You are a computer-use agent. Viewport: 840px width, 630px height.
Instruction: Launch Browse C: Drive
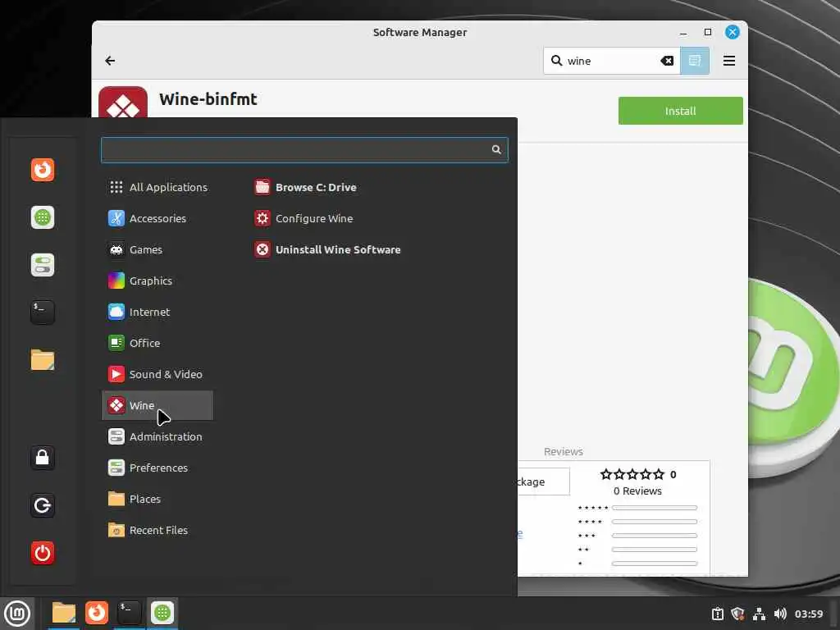click(x=305, y=187)
